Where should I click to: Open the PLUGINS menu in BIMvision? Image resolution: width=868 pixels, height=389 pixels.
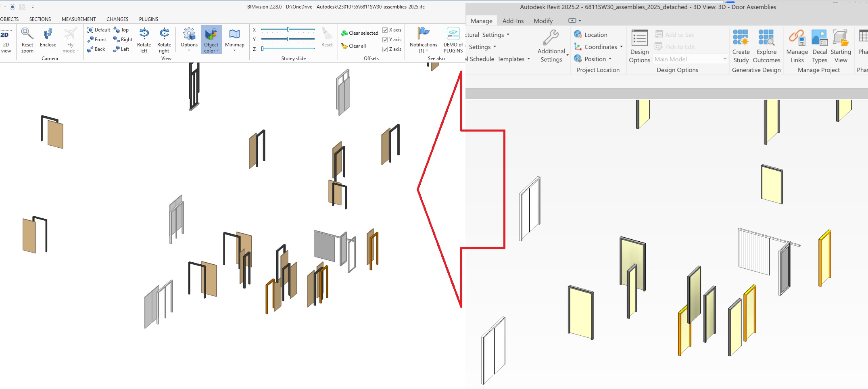pos(148,19)
